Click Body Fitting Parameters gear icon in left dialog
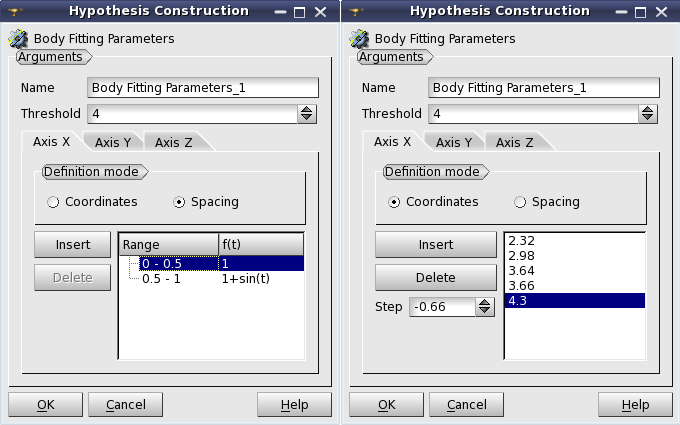680x425 pixels. tap(18, 39)
